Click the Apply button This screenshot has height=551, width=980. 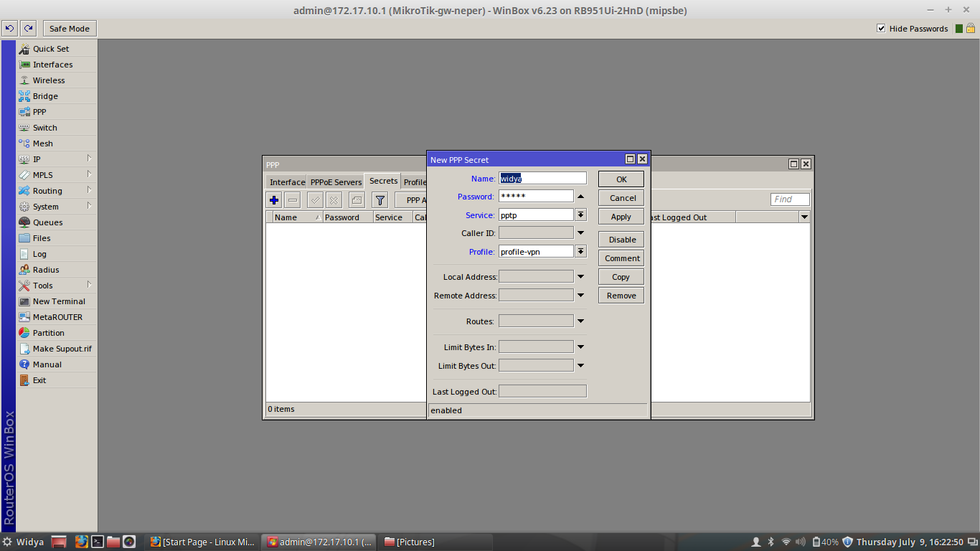click(x=621, y=217)
